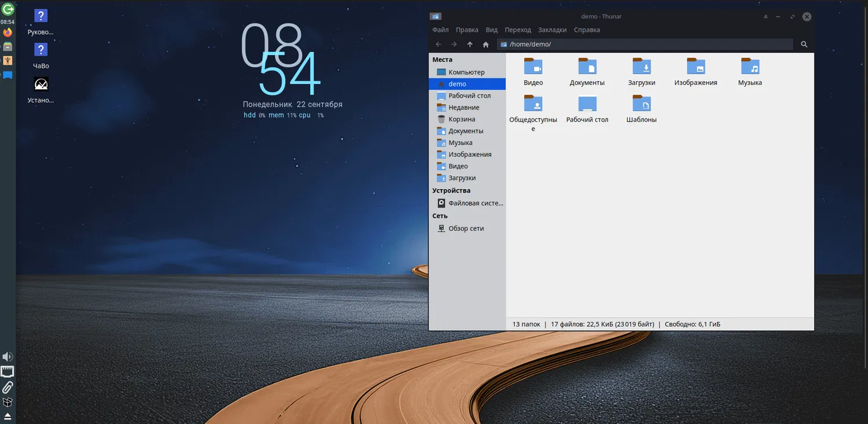Select the Общедоступные folder
The width and height of the screenshot is (868, 424).
tap(533, 104)
